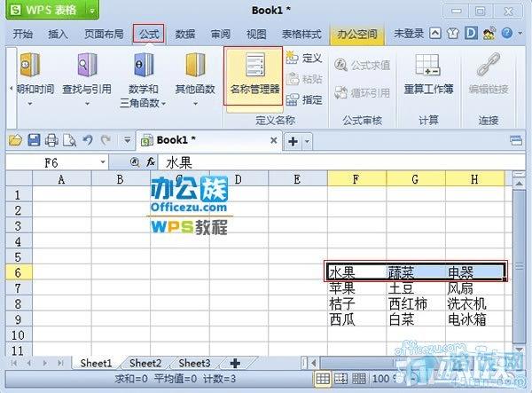
Task: Open the help question mark icon
Action: point(506,33)
